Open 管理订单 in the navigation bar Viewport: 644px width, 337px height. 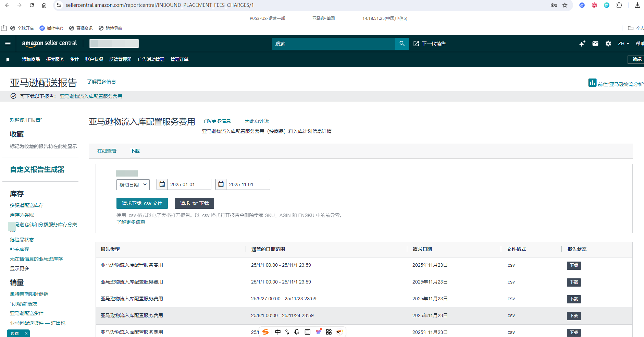coord(179,59)
